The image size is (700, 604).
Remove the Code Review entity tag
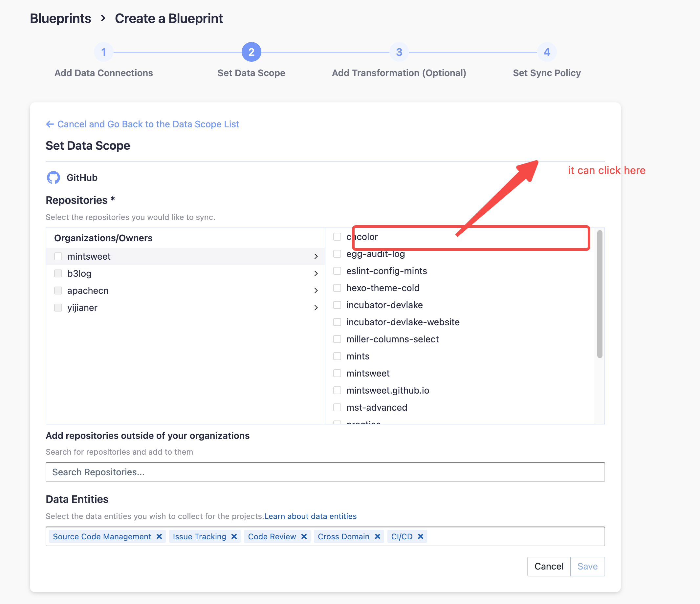click(304, 536)
